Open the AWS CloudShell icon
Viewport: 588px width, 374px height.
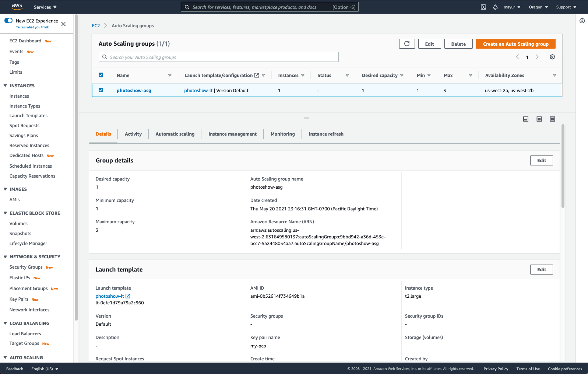click(483, 7)
